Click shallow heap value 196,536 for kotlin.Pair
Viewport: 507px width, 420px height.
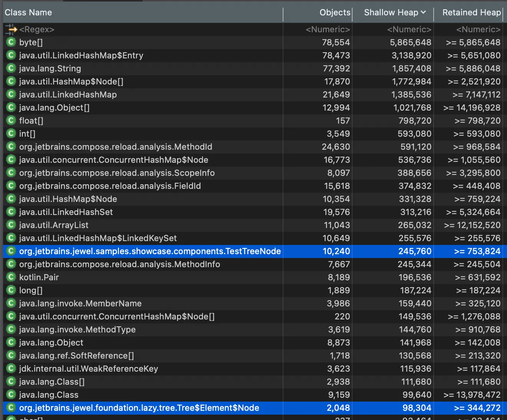(415, 277)
